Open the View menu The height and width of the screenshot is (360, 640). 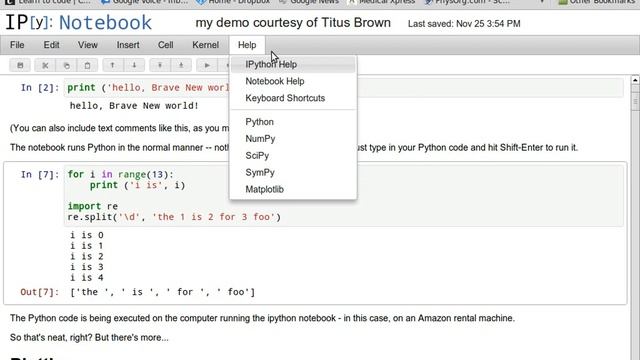(x=88, y=45)
